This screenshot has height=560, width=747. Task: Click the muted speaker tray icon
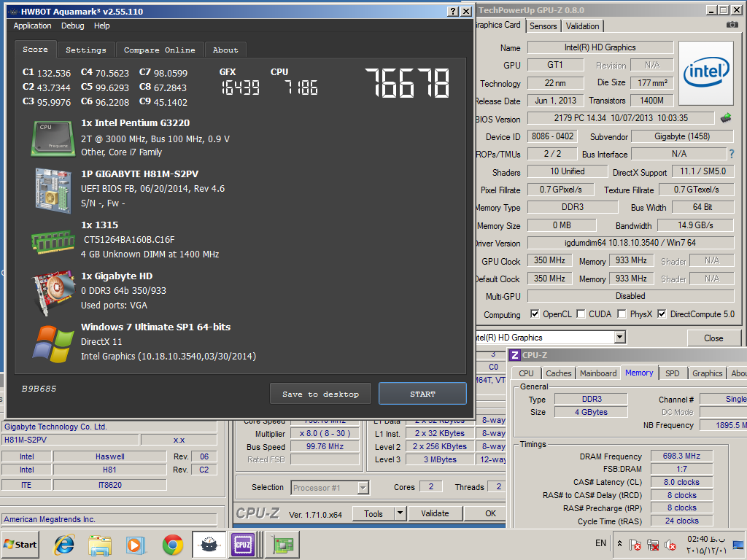pos(670,544)
